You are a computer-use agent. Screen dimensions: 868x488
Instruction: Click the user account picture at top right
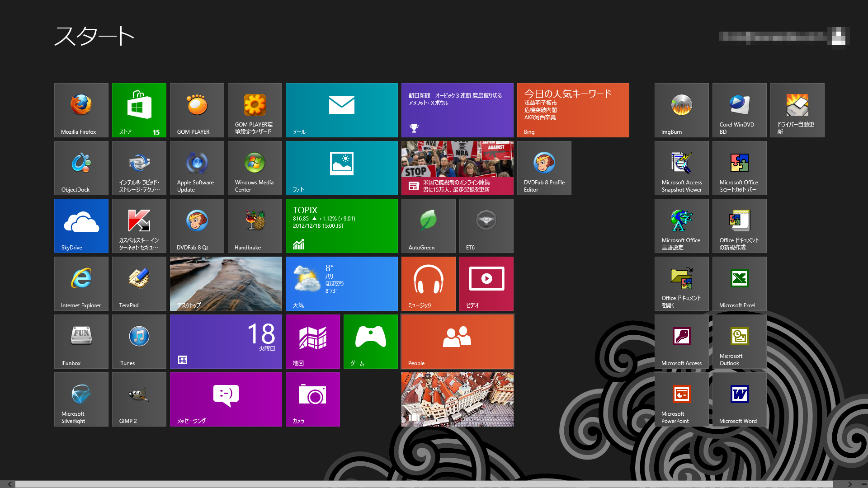coord(839,36)
